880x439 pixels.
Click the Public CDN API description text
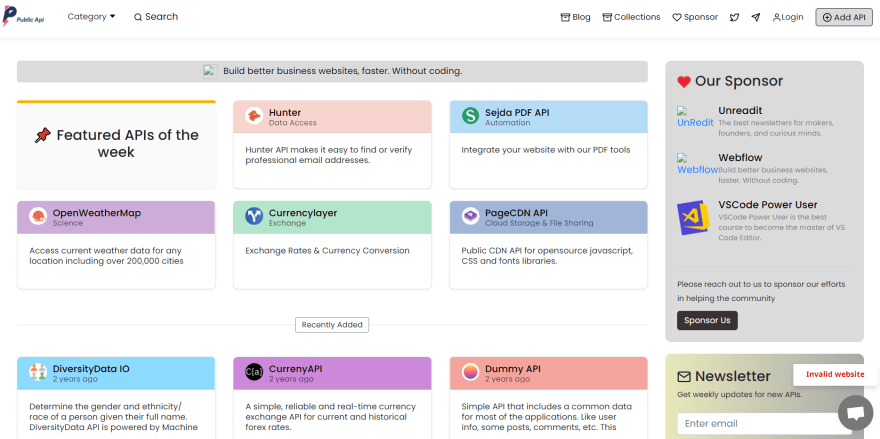coord(547,255)
